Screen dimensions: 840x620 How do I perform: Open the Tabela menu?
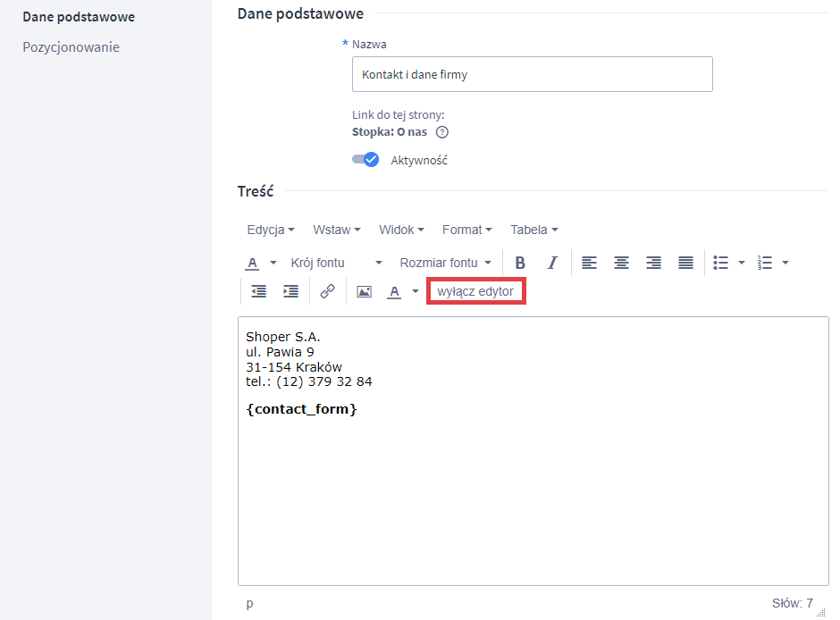click(533, 230)
